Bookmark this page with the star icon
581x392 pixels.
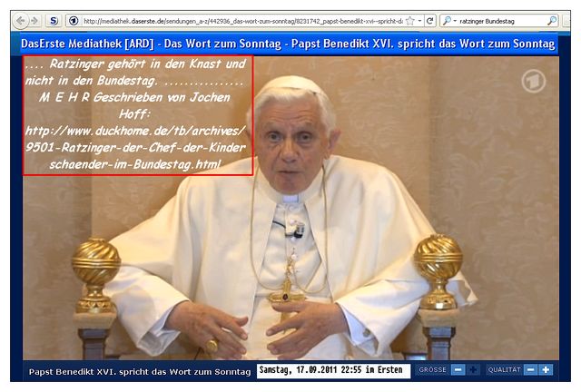[x=409, y=21]
